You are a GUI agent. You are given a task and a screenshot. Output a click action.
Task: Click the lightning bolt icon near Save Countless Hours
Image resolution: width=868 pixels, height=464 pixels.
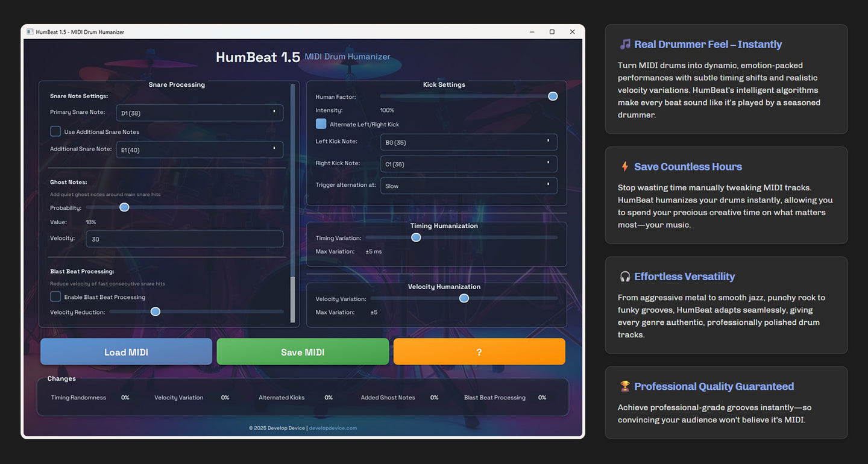[625, 166]
